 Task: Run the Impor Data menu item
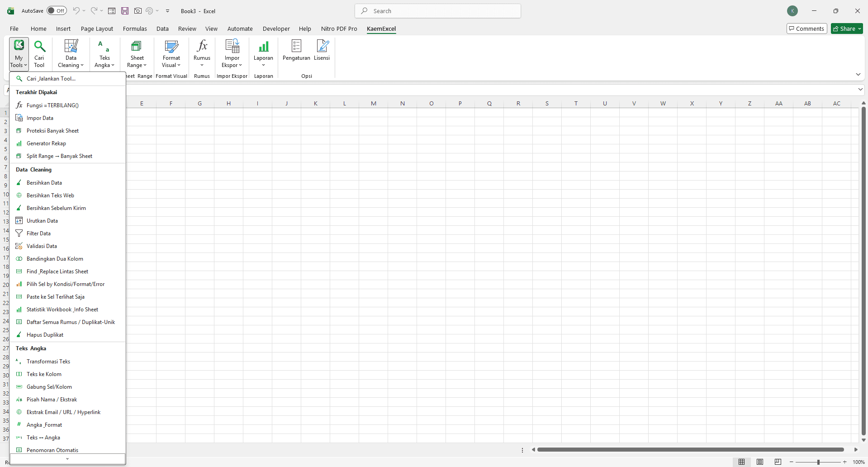click(x=67, y=118)
